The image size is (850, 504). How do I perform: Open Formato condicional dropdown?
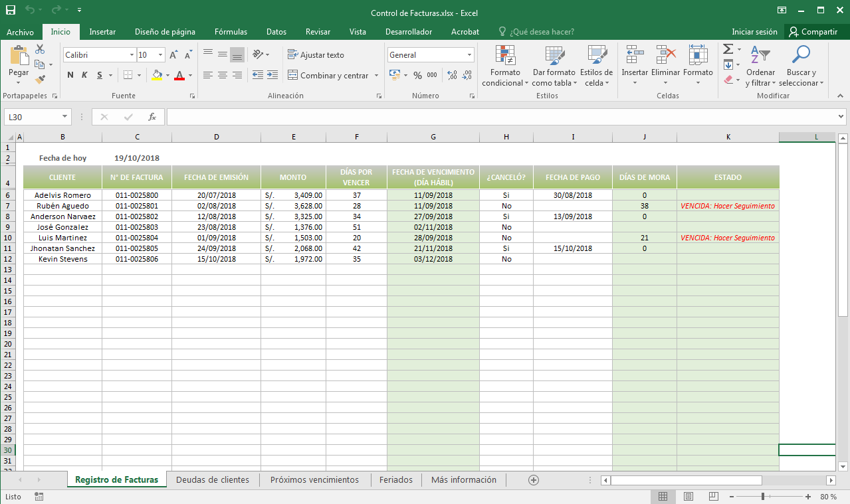[505, 66]
